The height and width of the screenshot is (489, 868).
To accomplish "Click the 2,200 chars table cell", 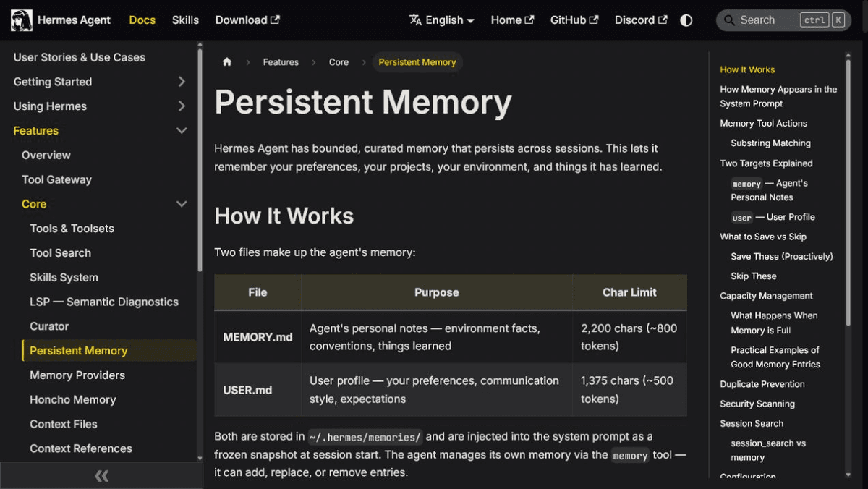I will [x=629, y=337].
